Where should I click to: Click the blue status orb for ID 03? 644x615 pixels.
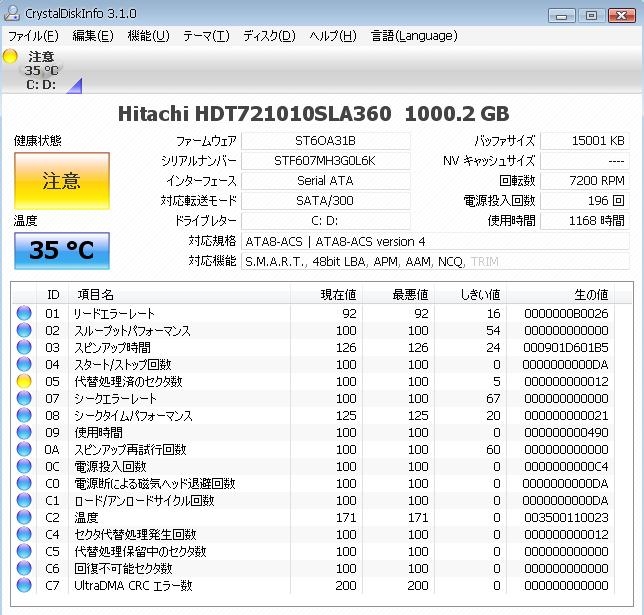[x=24, y=347]
